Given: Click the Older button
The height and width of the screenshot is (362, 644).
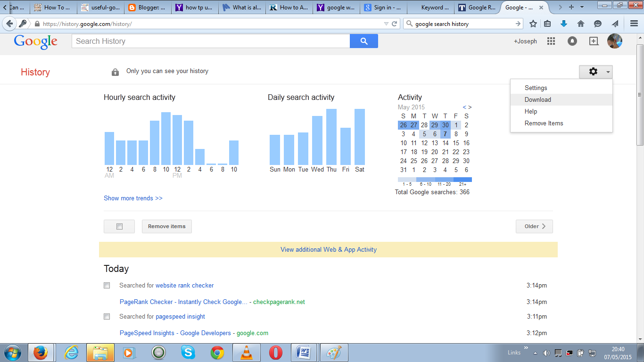Looking at the screenshot, I should click(x=534, y=226).
